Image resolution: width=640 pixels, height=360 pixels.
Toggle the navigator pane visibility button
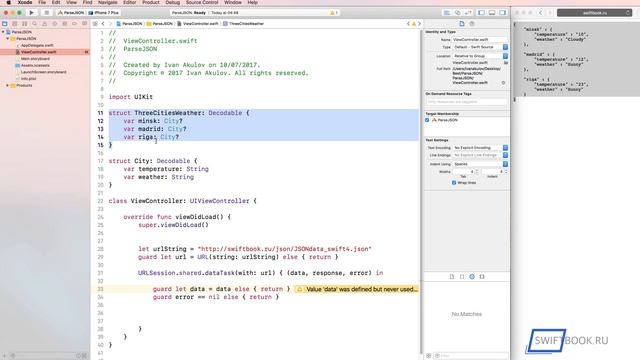tap(482, 13)
